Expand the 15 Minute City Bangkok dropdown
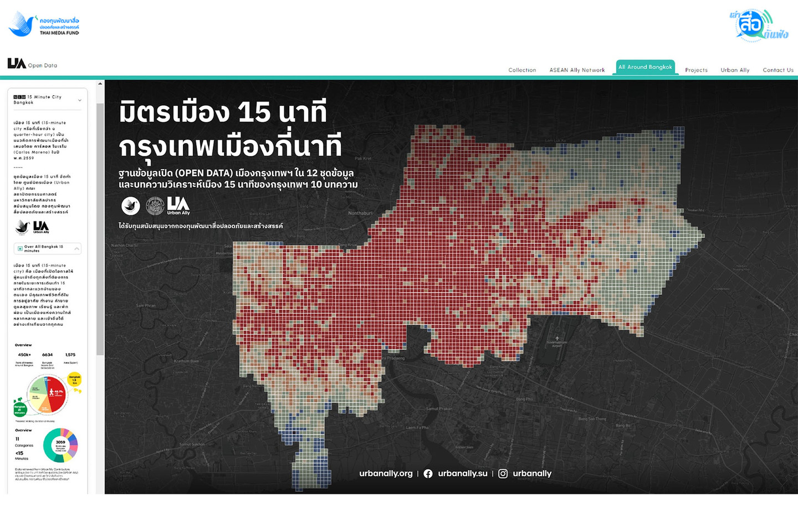Viewport: 798px width, 532px height. pyautogui.click(x=80, y=100)
